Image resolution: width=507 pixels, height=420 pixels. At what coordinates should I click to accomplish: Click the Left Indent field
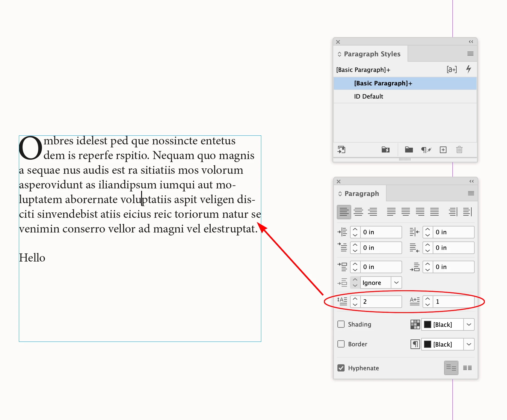[x=381, y=232]
